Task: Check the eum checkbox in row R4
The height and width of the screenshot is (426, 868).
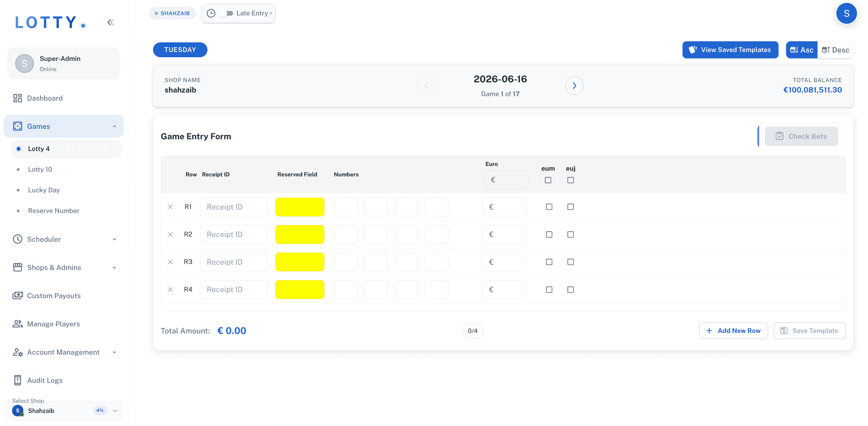Action: click(x=549, y=290)
